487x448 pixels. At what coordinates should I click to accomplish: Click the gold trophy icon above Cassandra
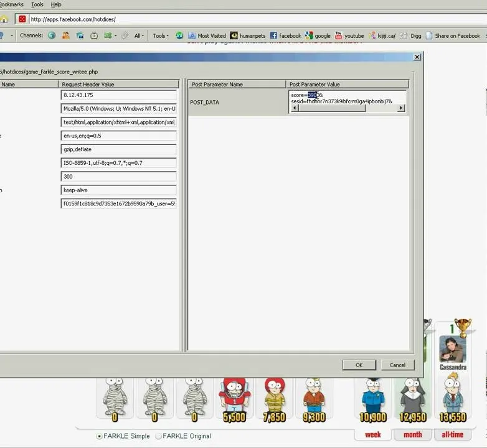click(x=463, y=328)
